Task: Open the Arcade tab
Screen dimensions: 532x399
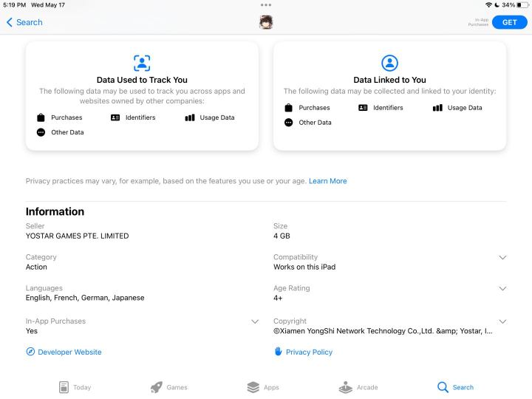Action: 358,387
